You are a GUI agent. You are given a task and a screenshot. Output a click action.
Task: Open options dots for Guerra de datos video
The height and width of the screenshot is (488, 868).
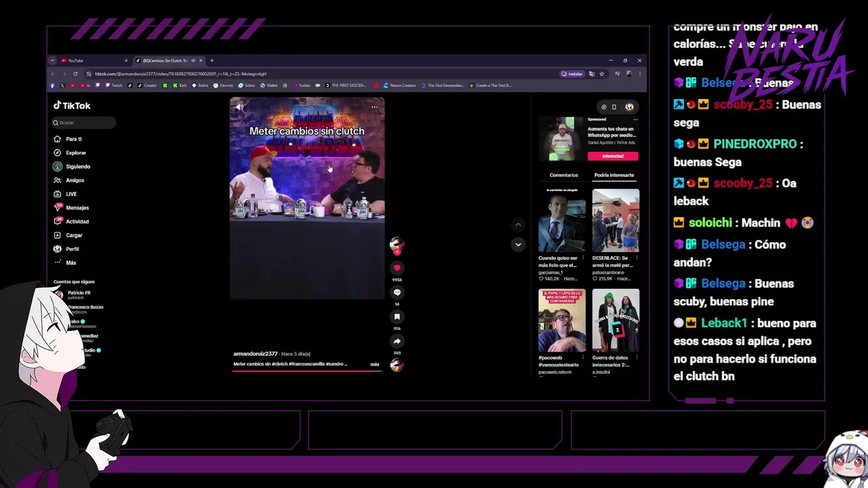coord(636,358)
